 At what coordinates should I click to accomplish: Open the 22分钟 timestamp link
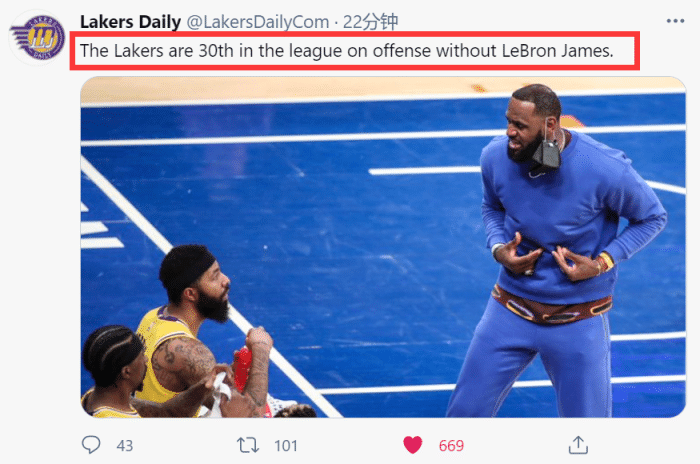coord(370,22)
